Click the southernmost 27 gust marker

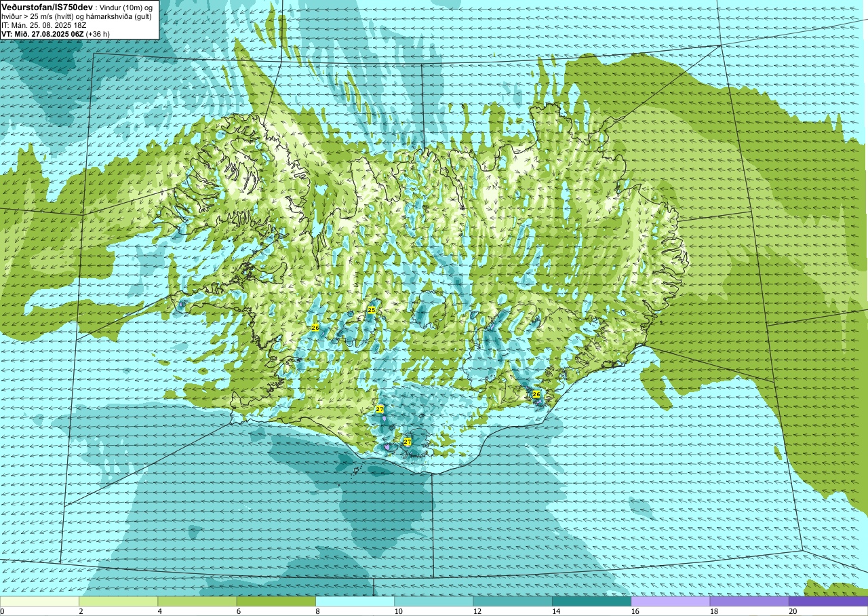[408, 442]
